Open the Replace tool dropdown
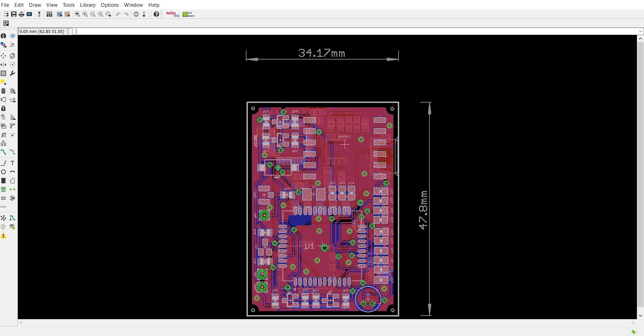This screenshot has height=336, width=644. point(13,91)
